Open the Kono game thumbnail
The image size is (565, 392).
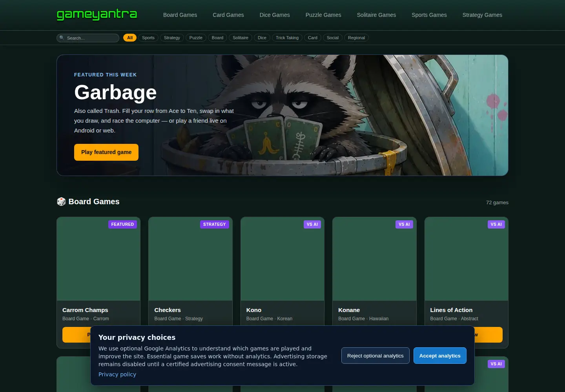pos(282,259)
